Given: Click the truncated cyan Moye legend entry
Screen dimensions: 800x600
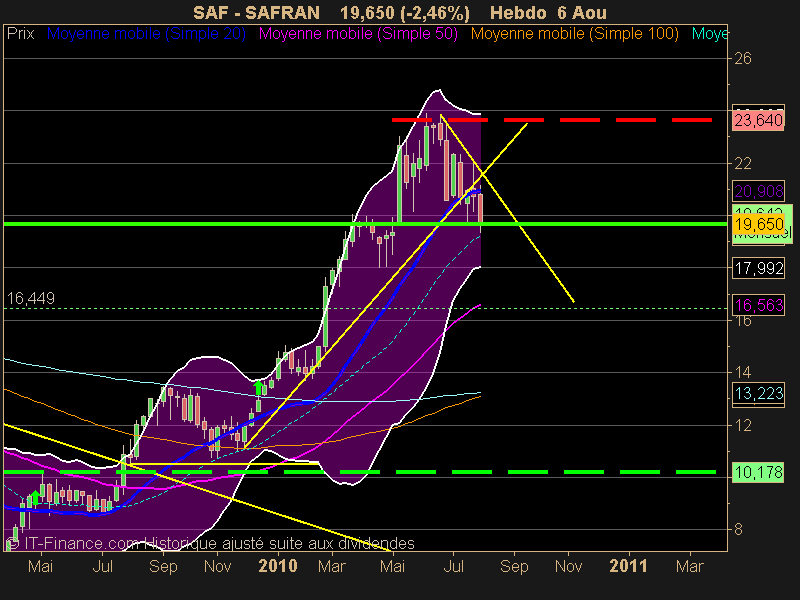Looking at the screenshot, I should tap(709, 34).
